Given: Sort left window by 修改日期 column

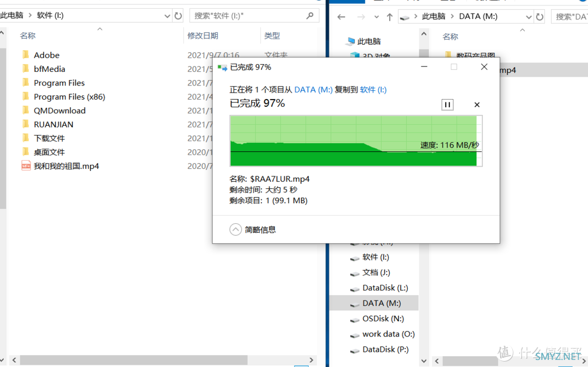Looking at the screenshot, I should [x=203, y=35].
